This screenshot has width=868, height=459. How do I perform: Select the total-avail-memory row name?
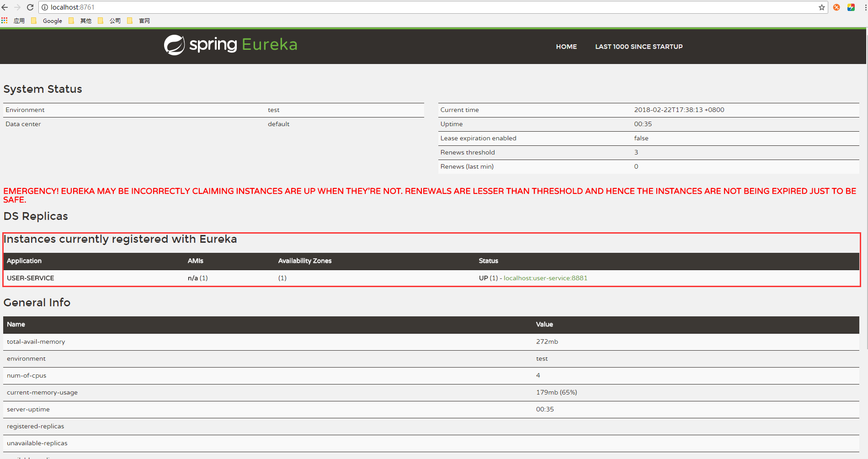(36, 342)
